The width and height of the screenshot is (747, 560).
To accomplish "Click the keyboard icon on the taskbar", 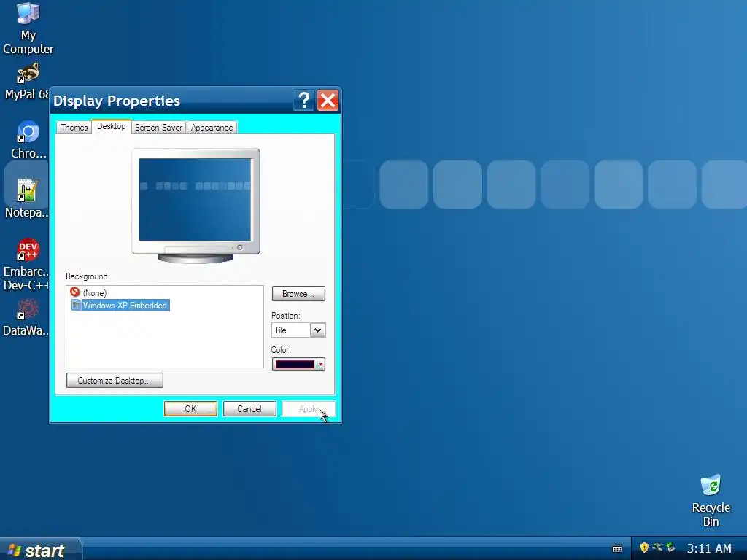I will [x=617, y=548].
